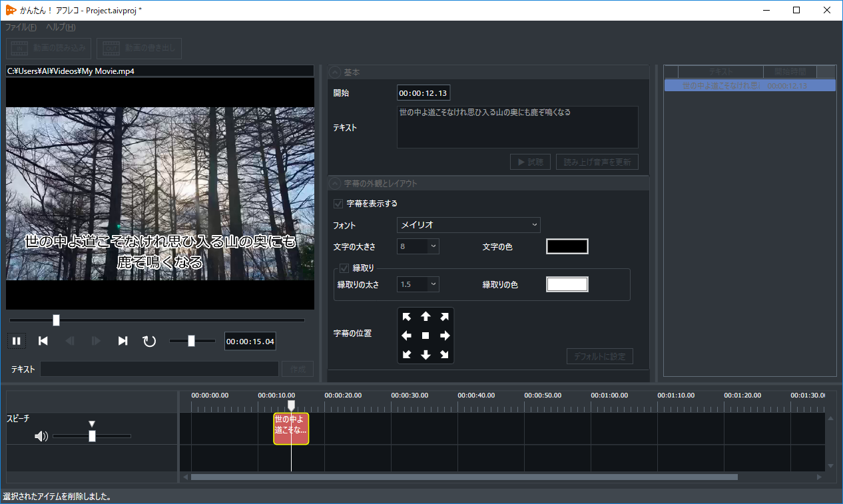The image size is (843, 504).
Task: Mute the スピーチ track speaker icon
Action: pyautogui.click(x=41, y=436)
